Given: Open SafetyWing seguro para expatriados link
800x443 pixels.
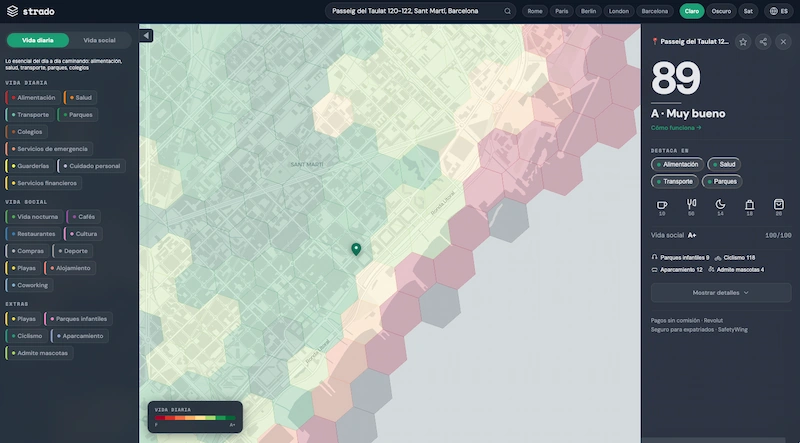Looking at the screenshot, I should pyautogui.click(x=699, y=330).
